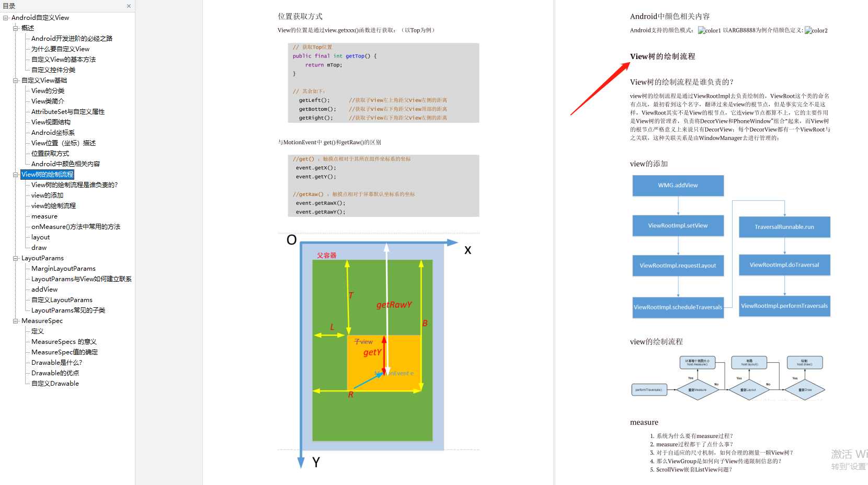The image size is (868, 485).
Task: Click the getTop() code block
Action: click(x=383, y=83)
